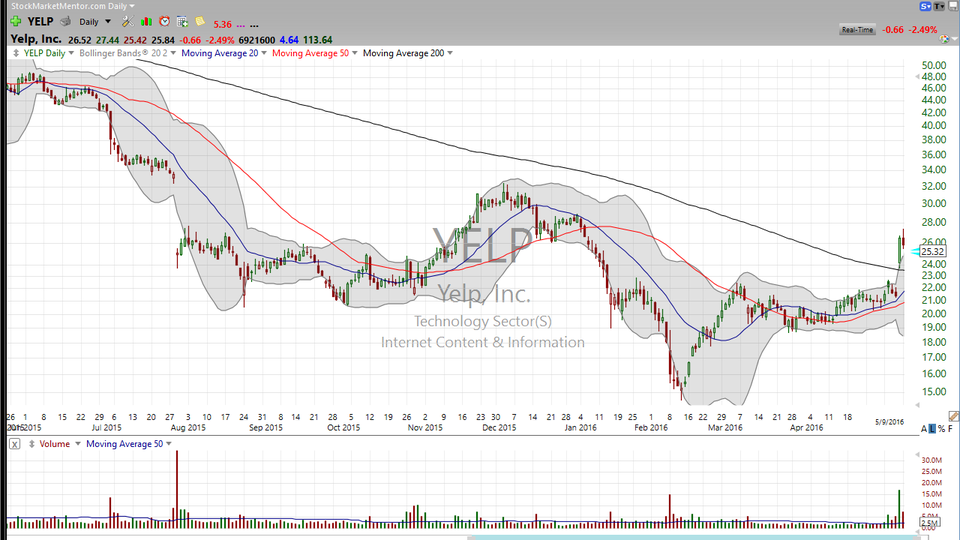The height and width of the screenshot is (540, 960).
Task: Close the Volume pane with X
Action: pyautogui.click(x=15, y=444)
